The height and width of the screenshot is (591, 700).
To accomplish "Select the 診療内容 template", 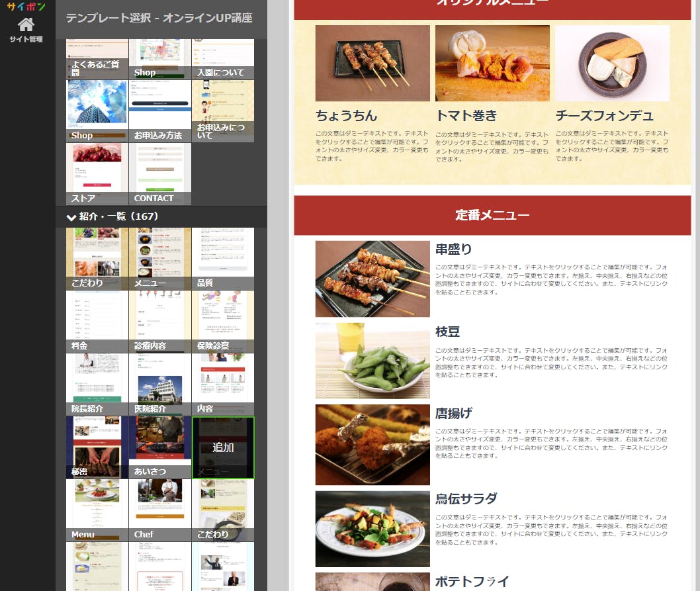I will [160, 322].
